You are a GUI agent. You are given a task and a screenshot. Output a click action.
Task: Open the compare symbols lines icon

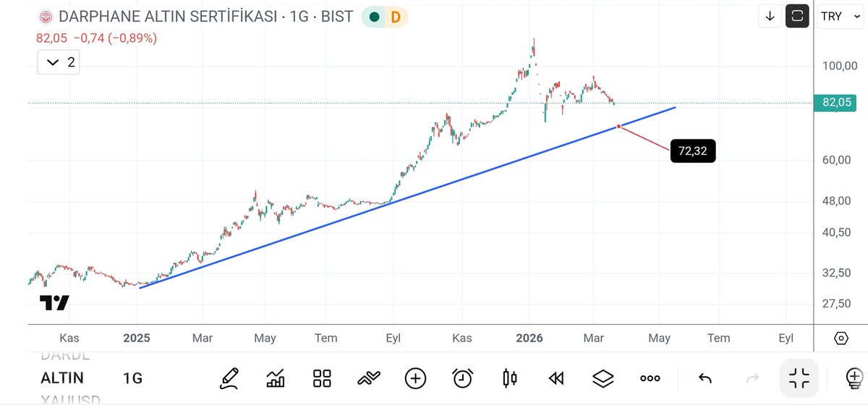[369, 378]
